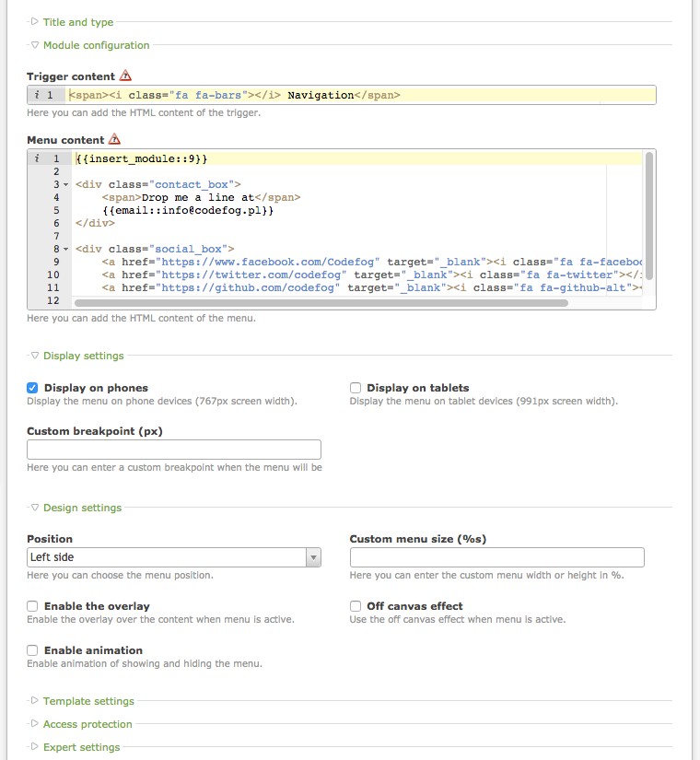Click the info icon in Trigger content gutter
This screenshot has height=760, width=700.
tap(36, 95)
